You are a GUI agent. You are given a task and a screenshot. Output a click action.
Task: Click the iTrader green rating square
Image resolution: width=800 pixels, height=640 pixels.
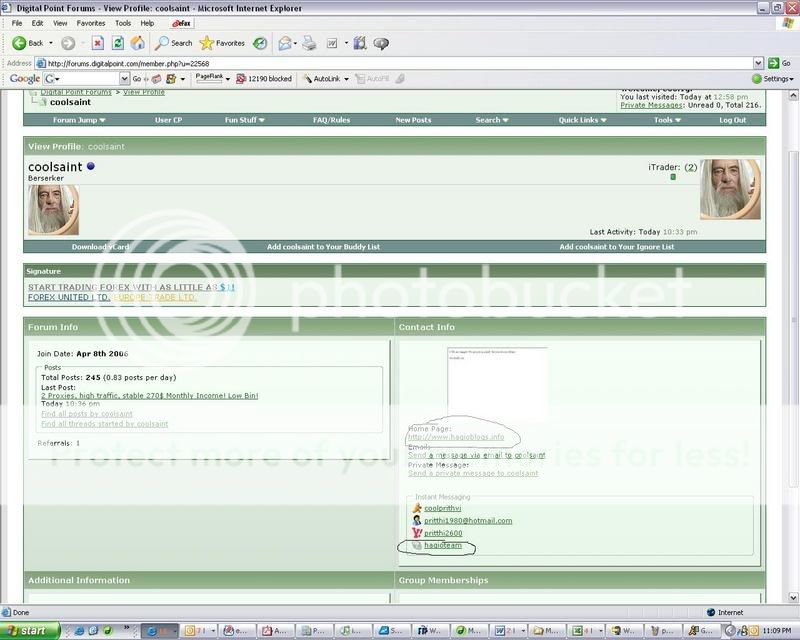673,177
